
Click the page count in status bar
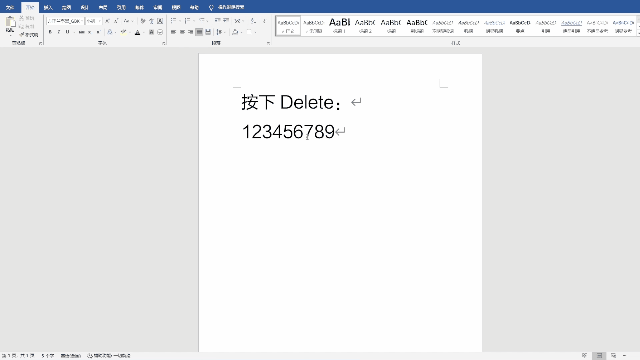tap(18, 356)
